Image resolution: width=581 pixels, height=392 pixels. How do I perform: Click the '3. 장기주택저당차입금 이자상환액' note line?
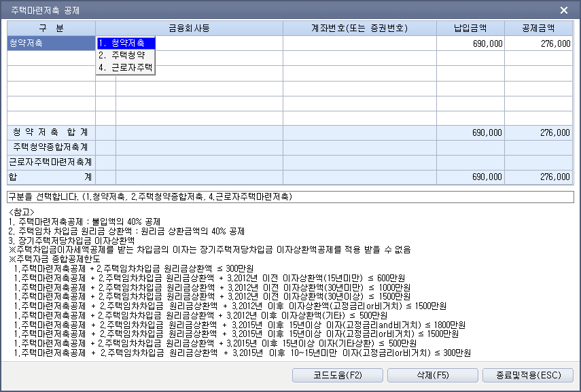71,240
